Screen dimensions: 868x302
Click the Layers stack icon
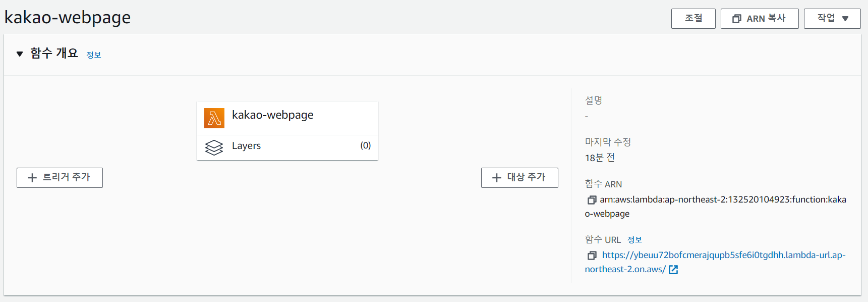(x=214, y=147)
